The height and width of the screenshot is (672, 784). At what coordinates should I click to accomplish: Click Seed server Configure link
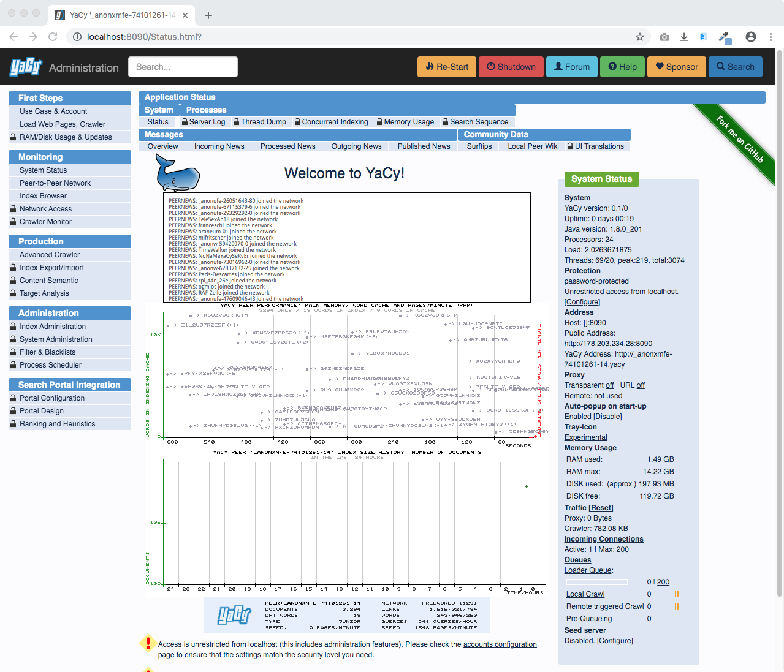coord(615,641)
